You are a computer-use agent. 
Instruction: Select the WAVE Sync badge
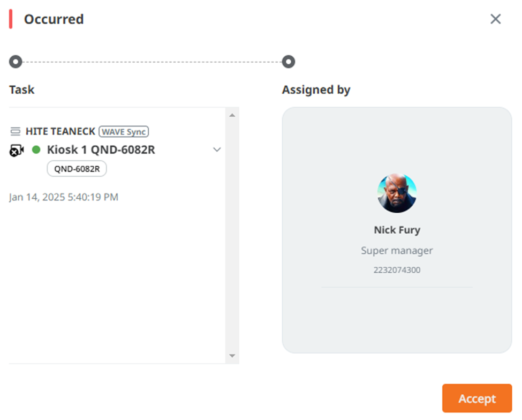[x=124, y=132]
